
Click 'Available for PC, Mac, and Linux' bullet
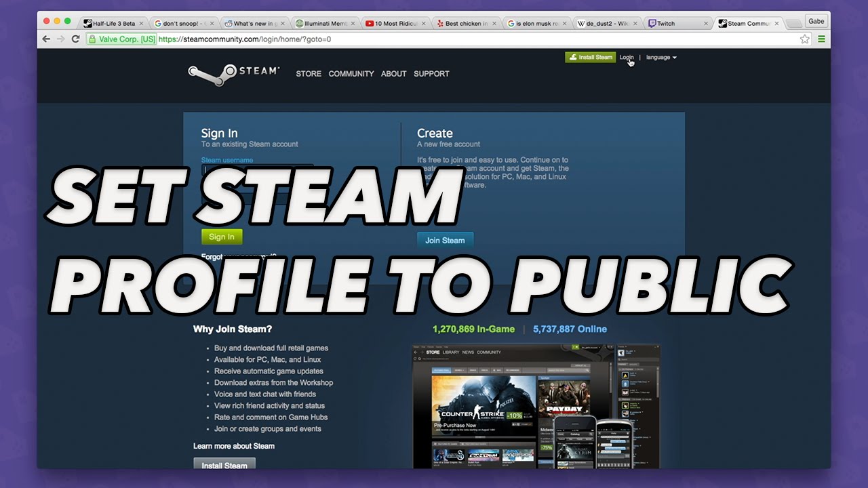tap(268, 360)
